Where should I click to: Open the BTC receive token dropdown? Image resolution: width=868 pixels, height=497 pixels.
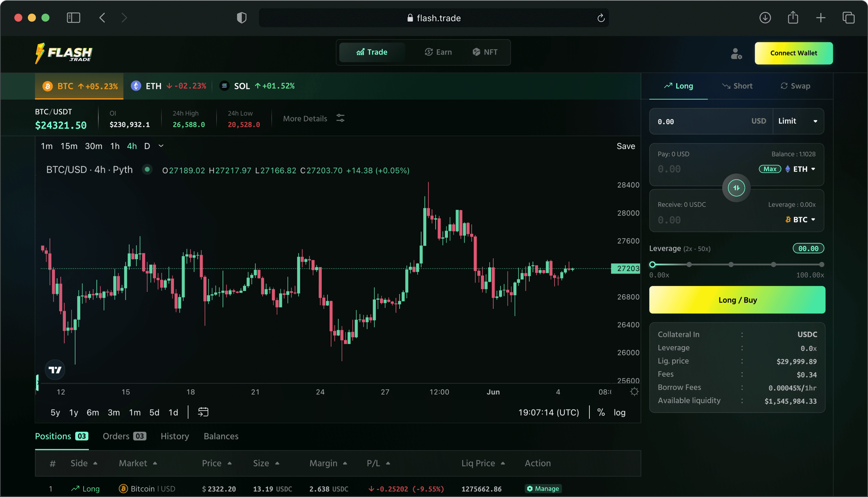pyautogui.click(x=800, y=219)
